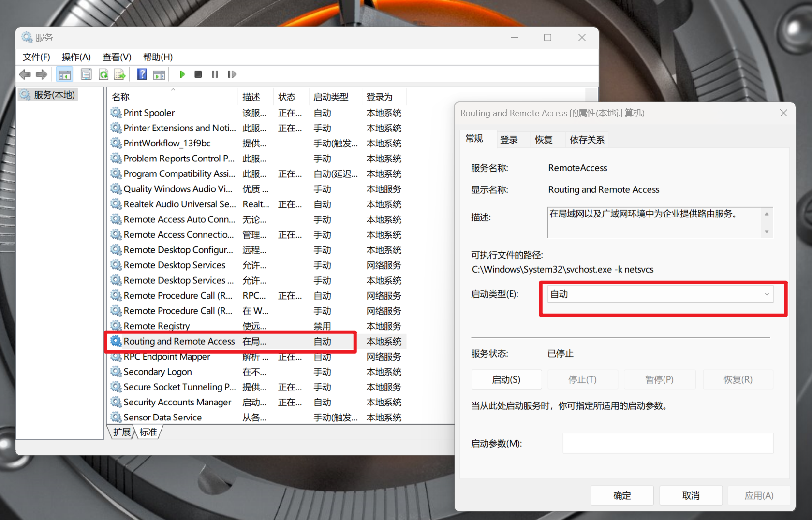
Task: Click the description box scroll-down arrow
Action: pyautogui.click(x=767, y=231)
